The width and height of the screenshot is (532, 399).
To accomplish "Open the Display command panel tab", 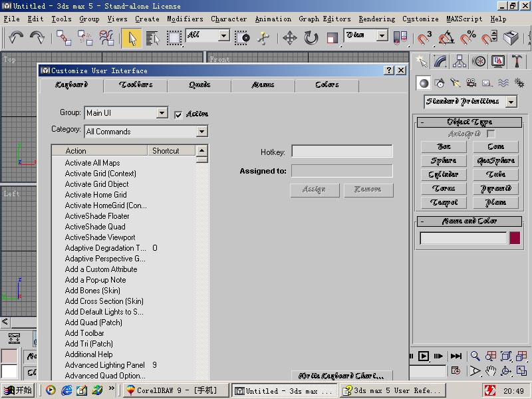I will 497,61.
